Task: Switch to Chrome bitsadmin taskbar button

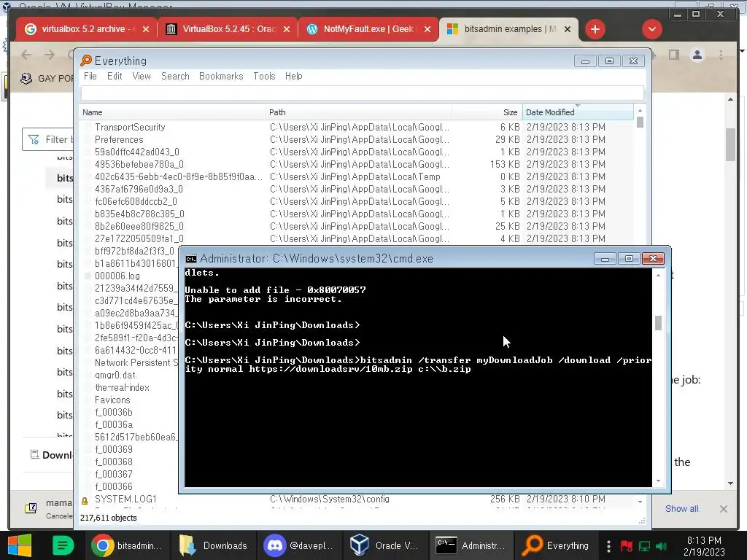Action: coord(126,545)
